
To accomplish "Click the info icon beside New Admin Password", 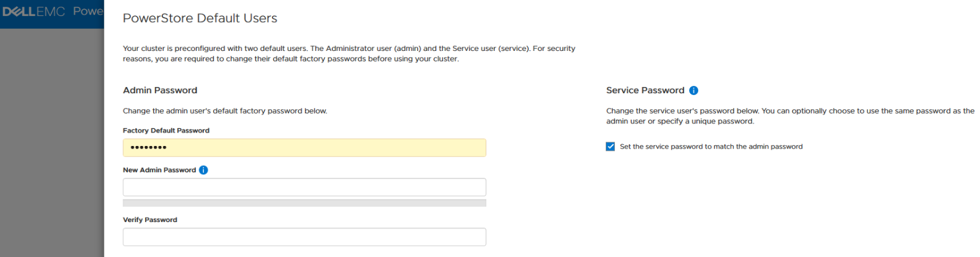I will pyautogui.click(x=203, y=170).
